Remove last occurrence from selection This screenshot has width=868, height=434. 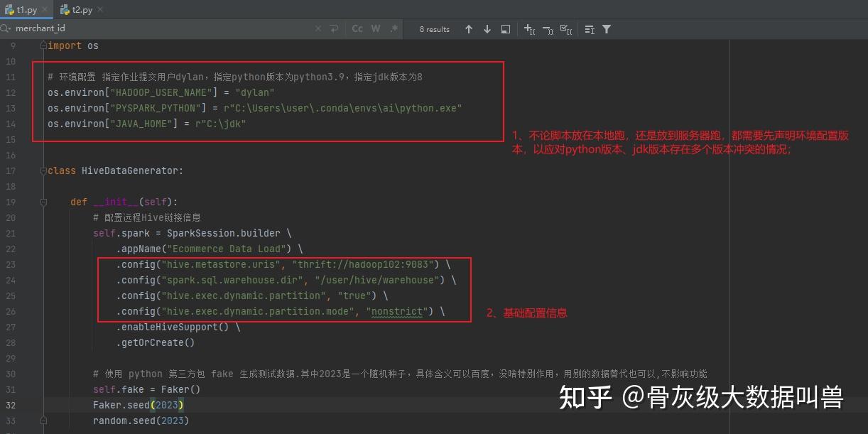[548, 29]
